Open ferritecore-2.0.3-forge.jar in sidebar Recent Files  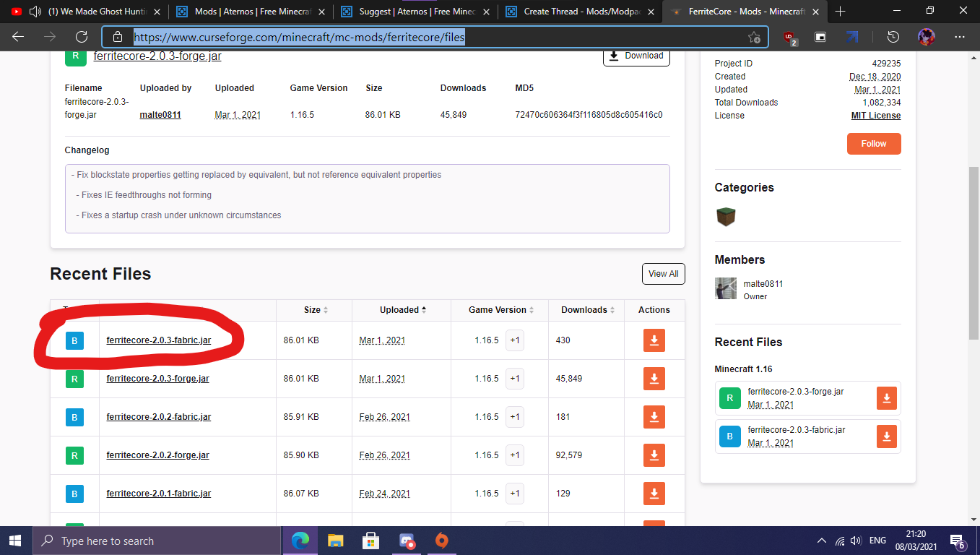click(x=796, y=392)
